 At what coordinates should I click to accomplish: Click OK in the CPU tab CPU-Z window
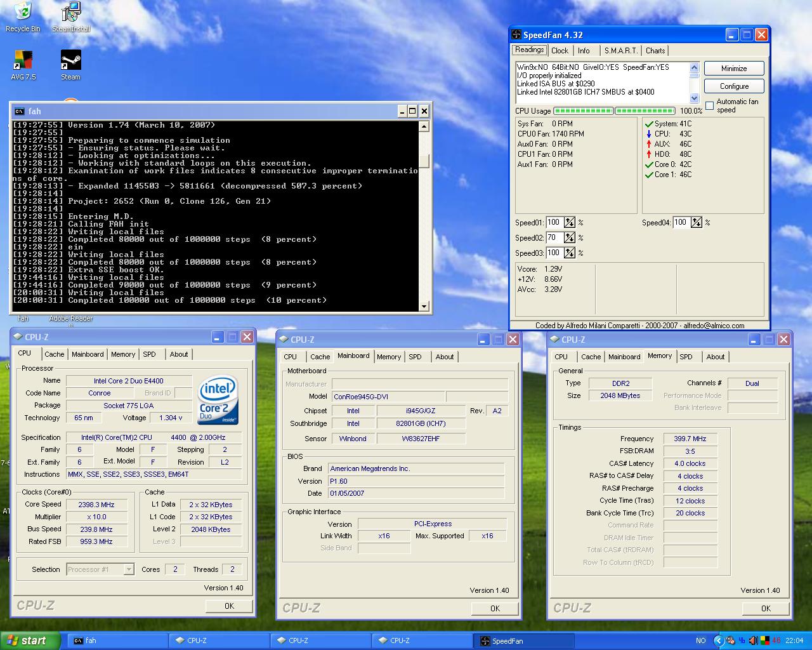[x=229, y=606]
